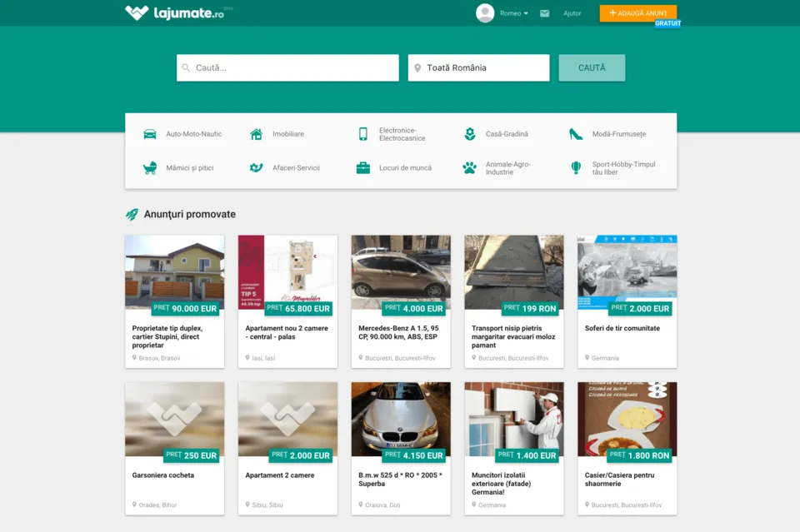Select the Animale-Agro-Industrie paw icon
800x532 pixels.
click(x=469, y=167)
